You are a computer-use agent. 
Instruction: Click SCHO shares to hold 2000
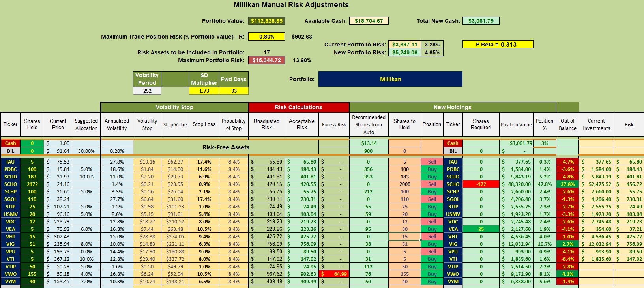coord(404,184)
